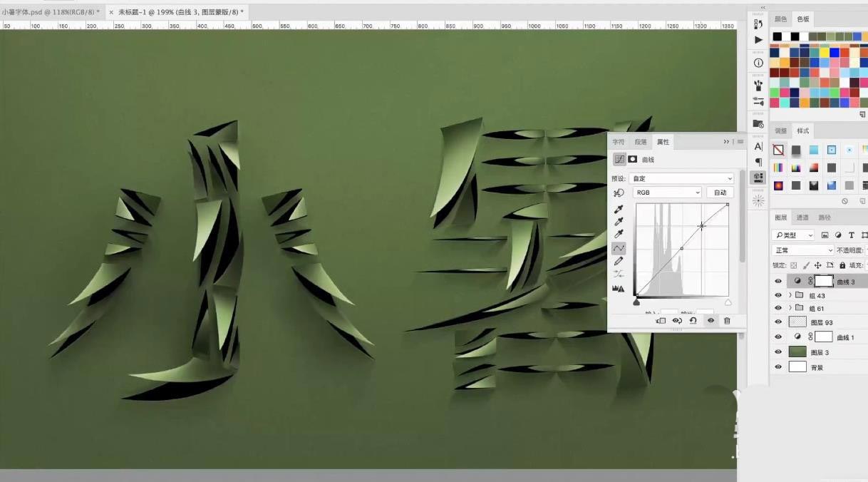The height and width of the screenshot is (482, 868).
Task: View previous state of the adjustment
Action: pos(677,321)
